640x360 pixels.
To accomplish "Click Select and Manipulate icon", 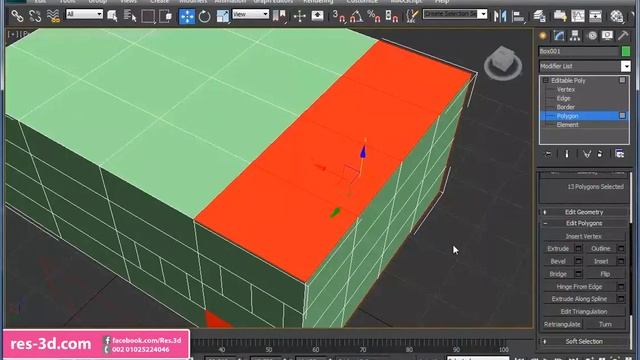I will point(300,16).
